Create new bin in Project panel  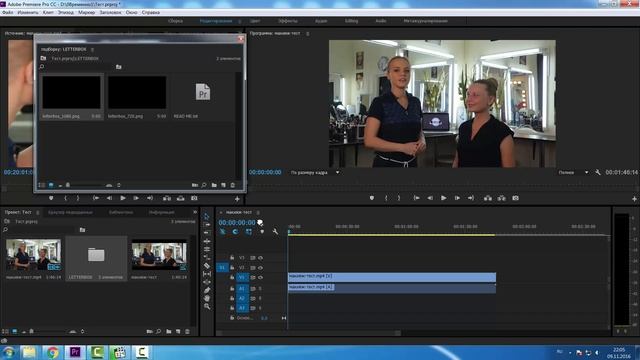(169, 331)
